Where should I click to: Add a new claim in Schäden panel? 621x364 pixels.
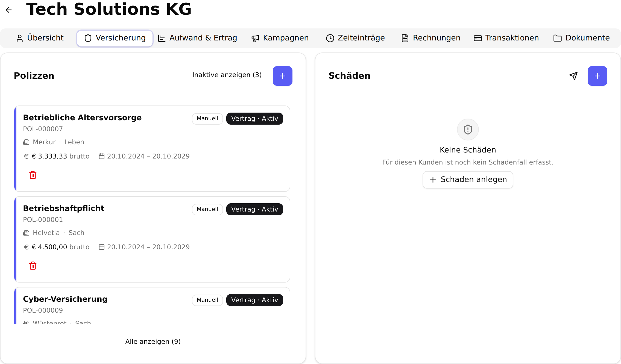point(597,76)
